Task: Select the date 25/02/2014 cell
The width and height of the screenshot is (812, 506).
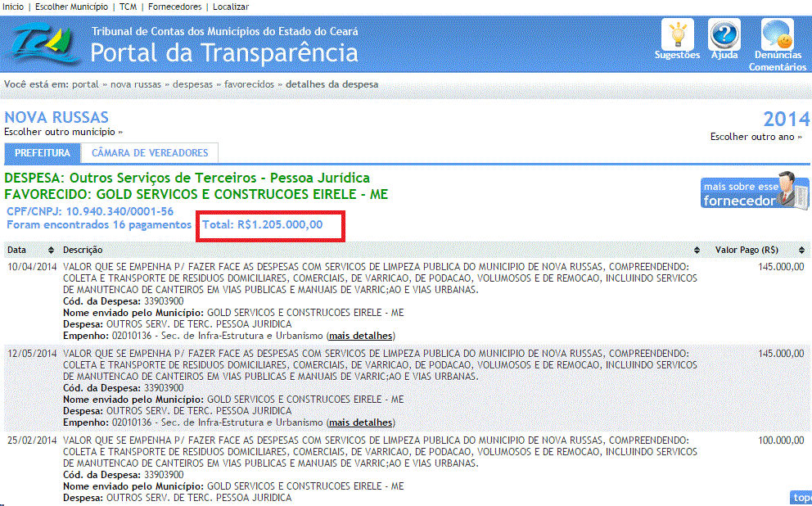Action: [32, 440]
